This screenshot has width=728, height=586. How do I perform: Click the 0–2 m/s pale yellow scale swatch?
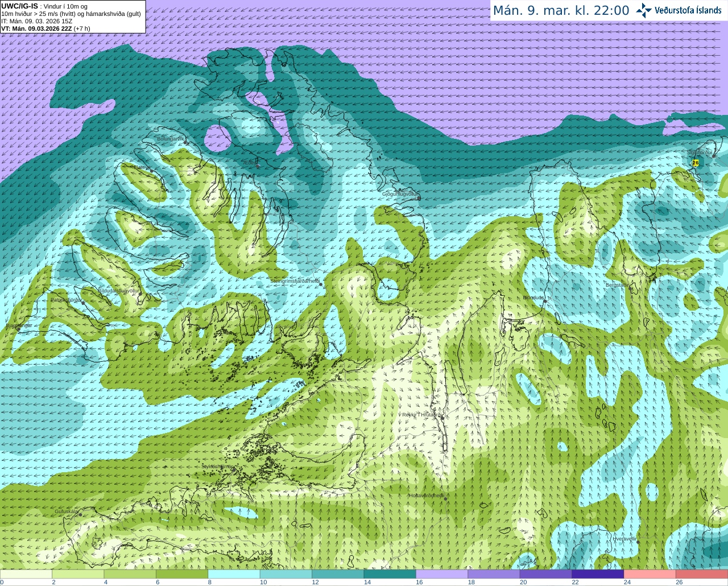pos(26,574)
